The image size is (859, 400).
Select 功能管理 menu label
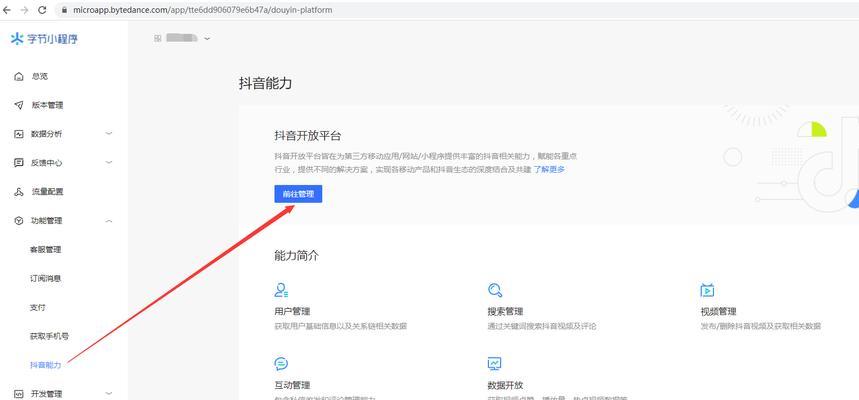[47, 221]
